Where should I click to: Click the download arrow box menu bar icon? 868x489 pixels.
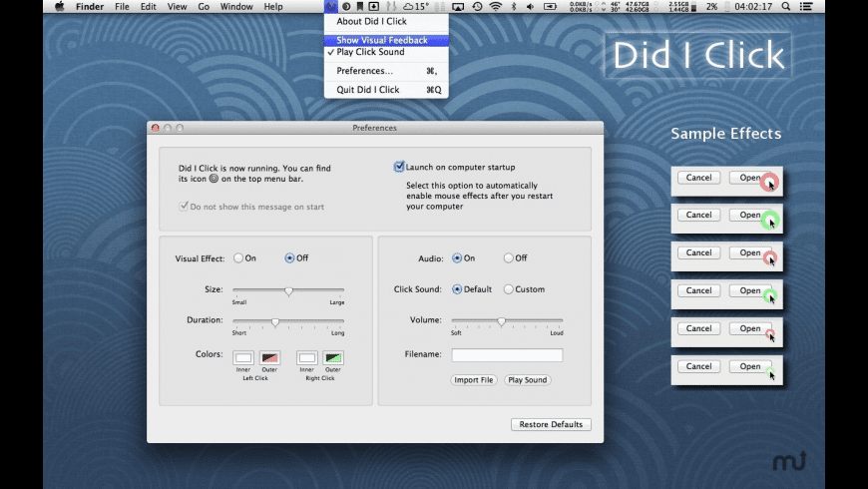point(374,7)
